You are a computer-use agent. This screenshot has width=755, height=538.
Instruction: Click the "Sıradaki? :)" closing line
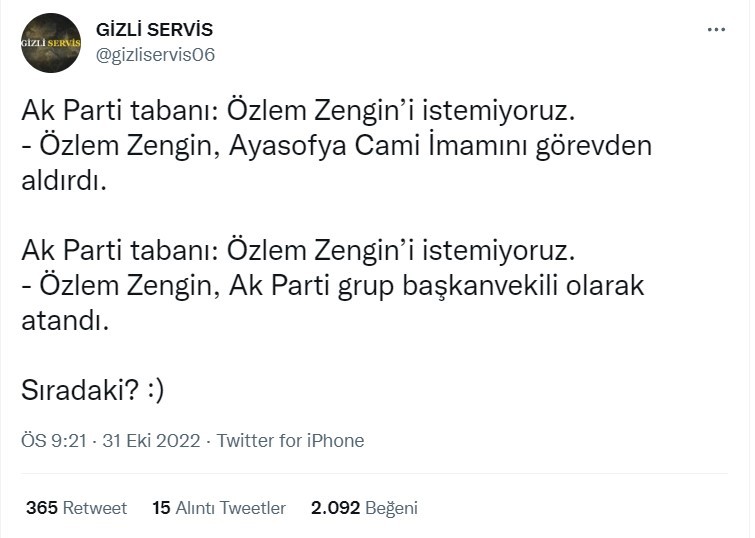coord(93,390)
